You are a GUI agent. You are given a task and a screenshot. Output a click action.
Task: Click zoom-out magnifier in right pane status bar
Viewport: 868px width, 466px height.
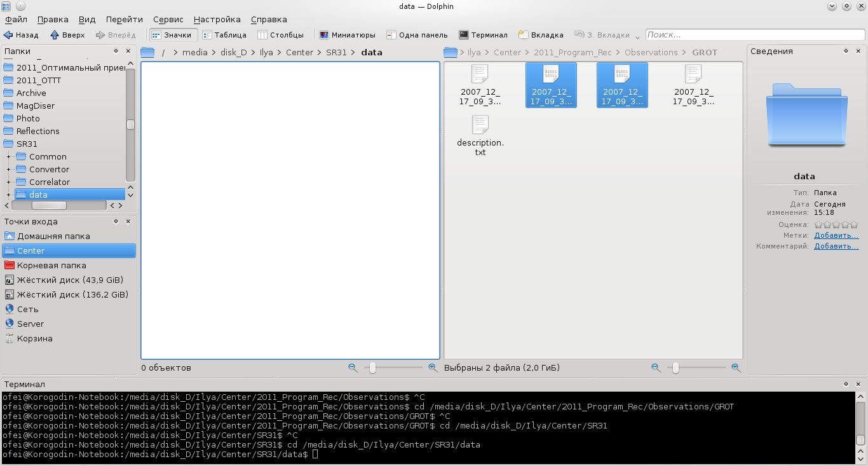pos(656,367)
